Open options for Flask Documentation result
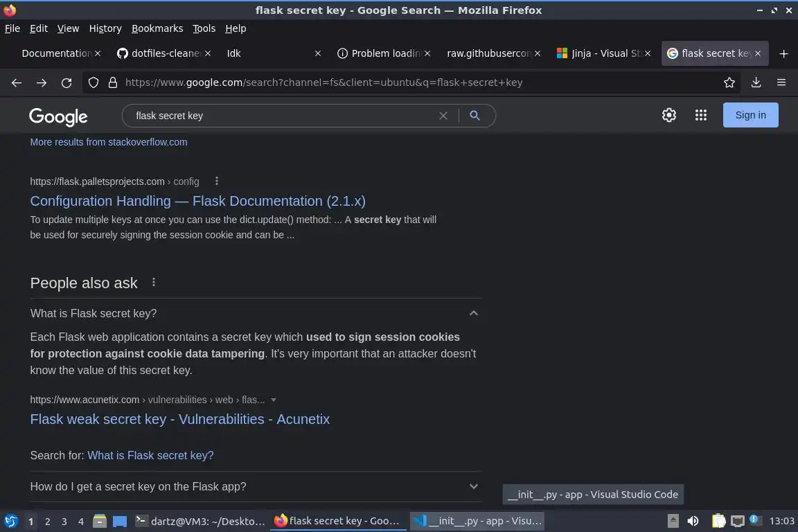 [x=217, y=181]
